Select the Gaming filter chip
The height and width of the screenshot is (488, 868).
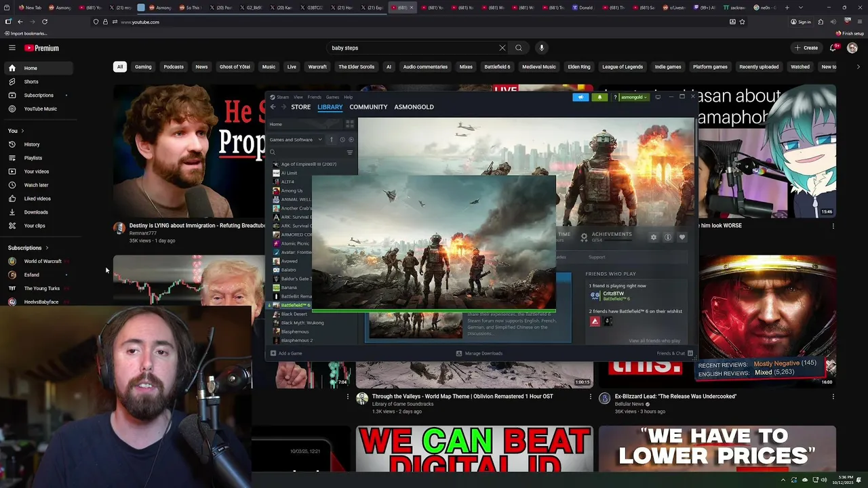143,67
